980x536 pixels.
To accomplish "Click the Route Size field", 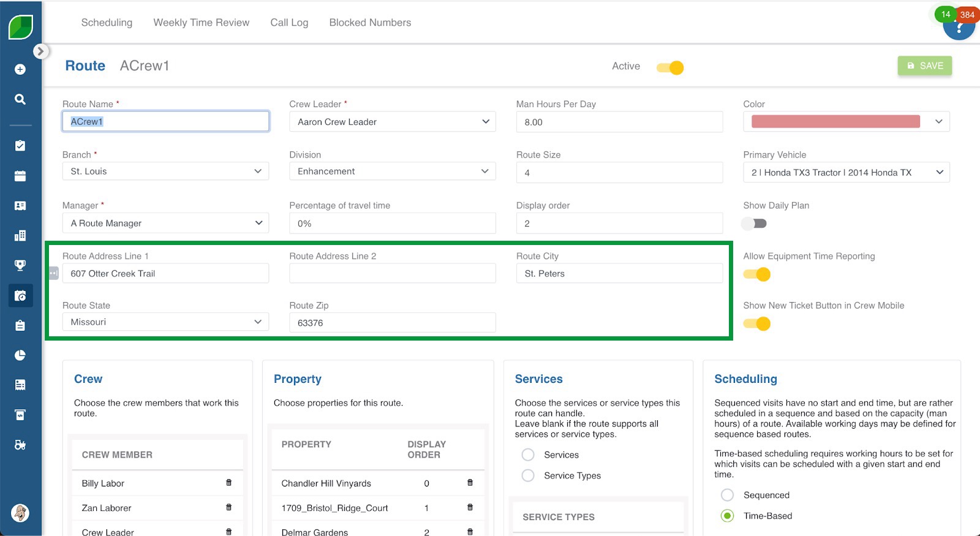I will (x=619, y=172).
